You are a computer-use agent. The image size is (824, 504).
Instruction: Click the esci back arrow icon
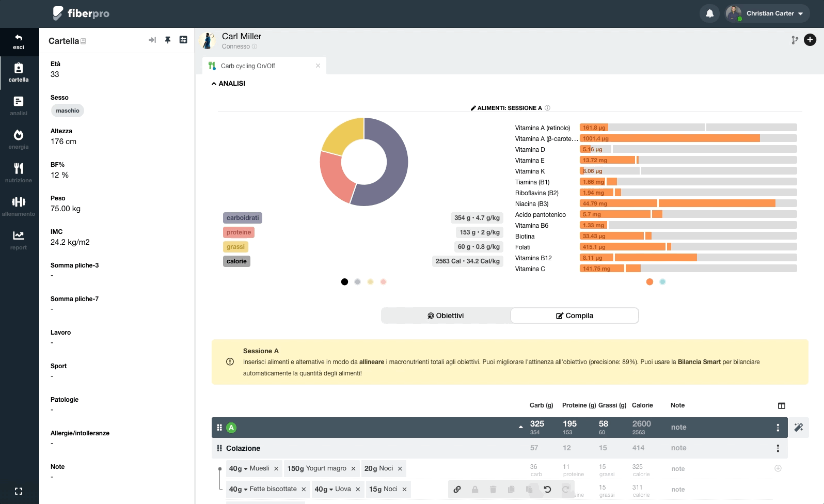pyautogui.click(x=19, y=38)
